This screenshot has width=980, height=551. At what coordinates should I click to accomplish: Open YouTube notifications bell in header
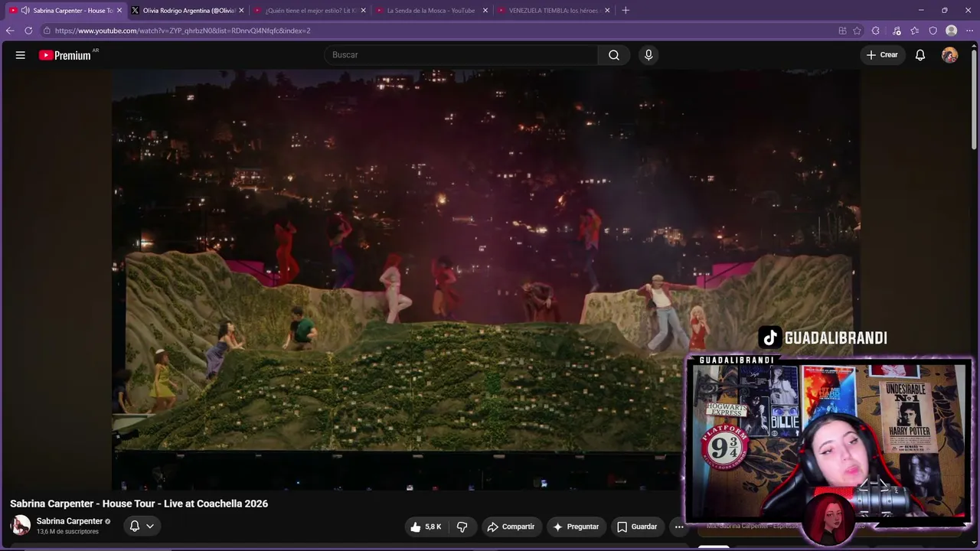coord(920,55)
